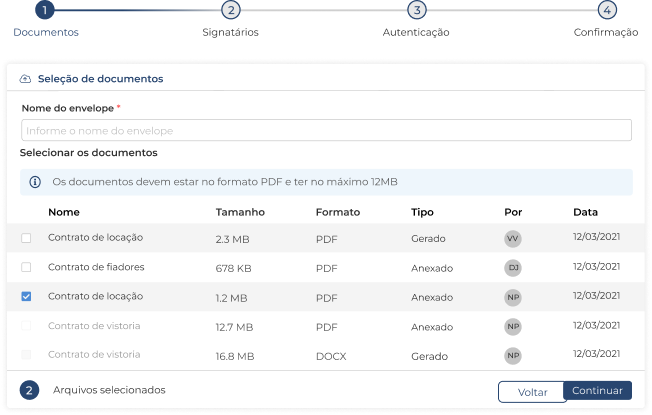Click the Seleção de documentos heading

pos(101,79)
